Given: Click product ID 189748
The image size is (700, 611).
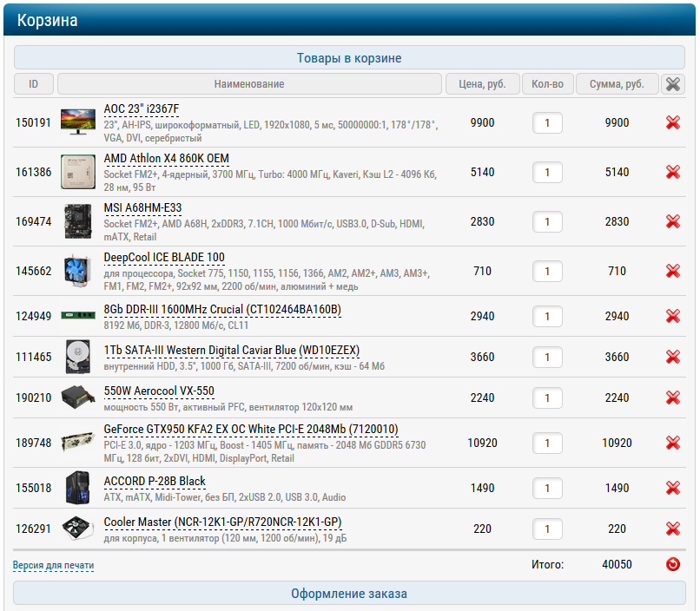Looking at the screenshot, I should click(x=34, y=443).
